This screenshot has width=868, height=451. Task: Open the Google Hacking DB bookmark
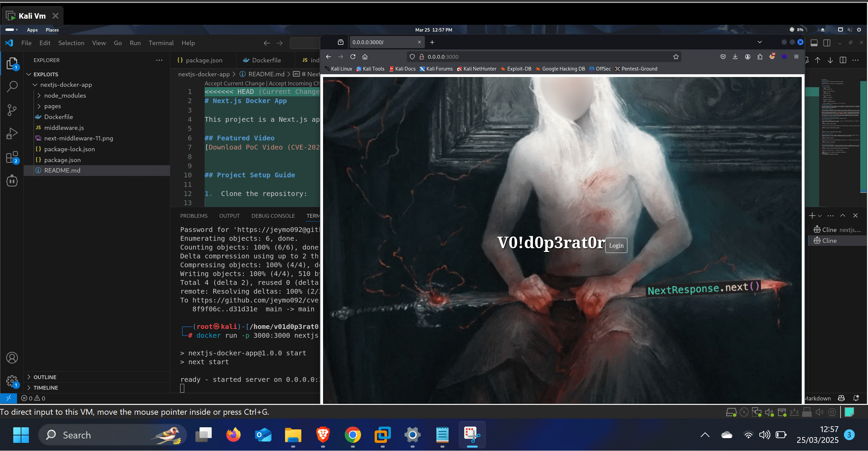pyautogui.click(x=560, y=69)
